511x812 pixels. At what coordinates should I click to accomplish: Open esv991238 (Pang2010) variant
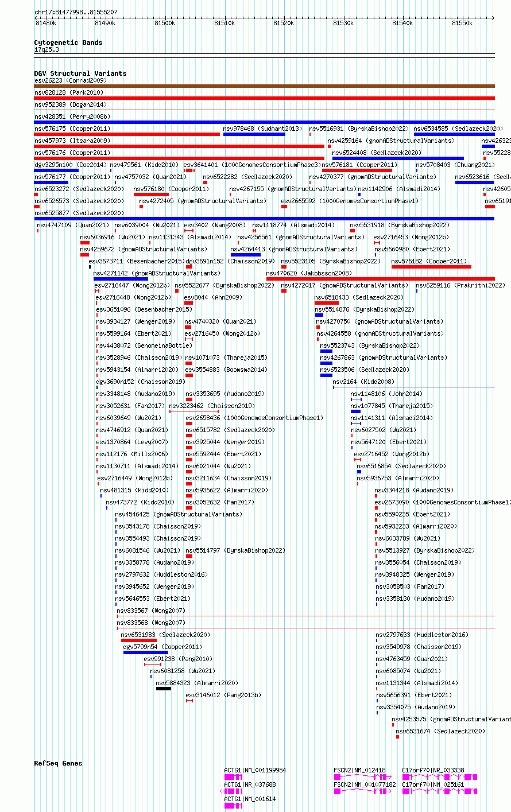pyautogui.click(x=178, y=659)
